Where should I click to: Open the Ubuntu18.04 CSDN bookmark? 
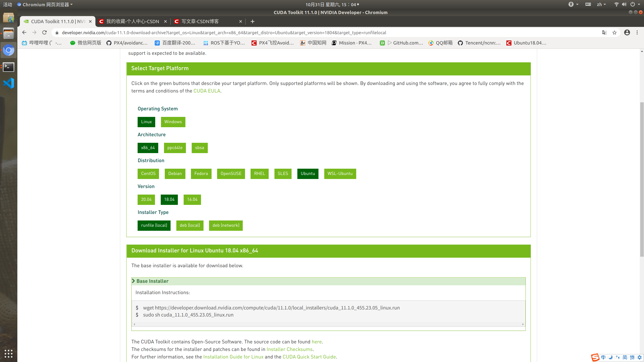pyautogui.click(x=526, y=43)
